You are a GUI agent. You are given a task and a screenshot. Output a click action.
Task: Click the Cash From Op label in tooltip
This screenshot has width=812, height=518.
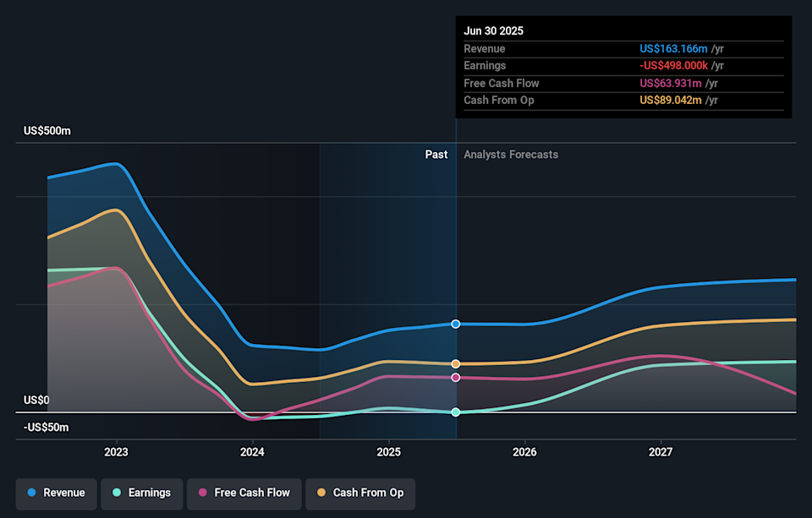(x=499, y=101)
